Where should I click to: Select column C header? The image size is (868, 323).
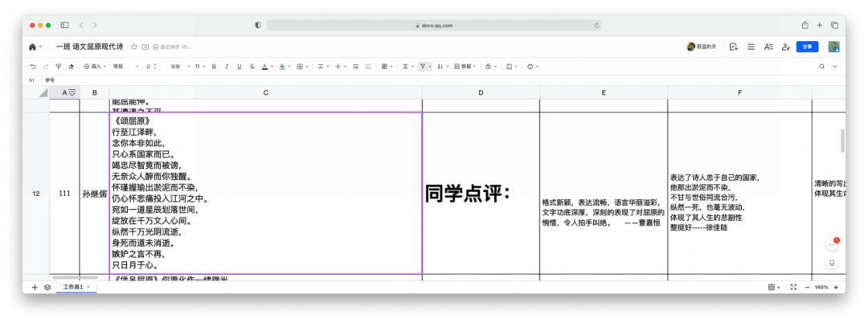(265, 92)
